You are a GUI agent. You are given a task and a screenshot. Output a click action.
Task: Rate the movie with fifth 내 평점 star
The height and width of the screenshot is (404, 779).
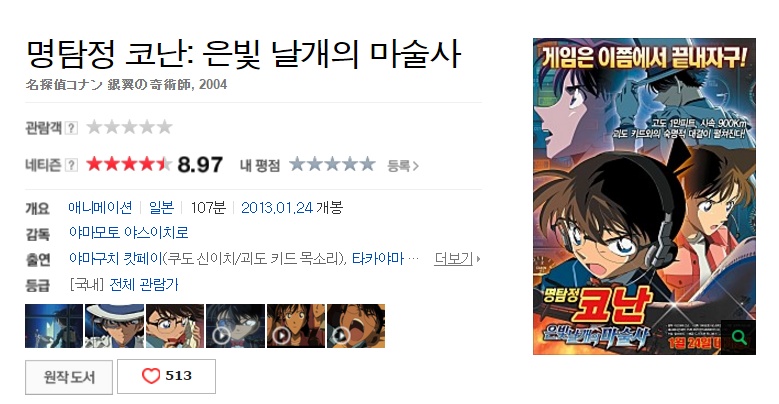(x=367, y=164)
